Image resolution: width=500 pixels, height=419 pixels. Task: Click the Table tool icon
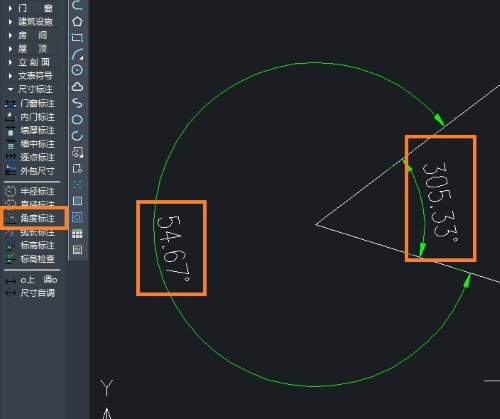click(x=77, y=234)
